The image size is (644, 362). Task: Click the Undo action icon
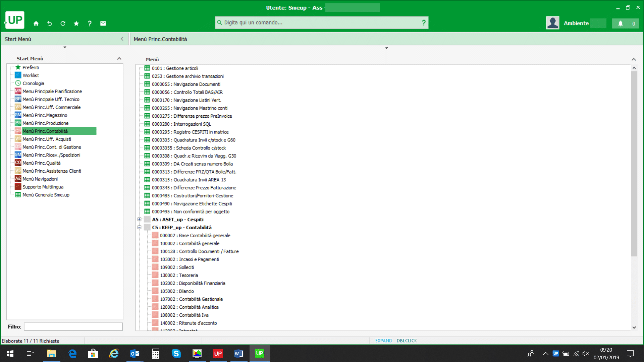click(x=50, y=23)
